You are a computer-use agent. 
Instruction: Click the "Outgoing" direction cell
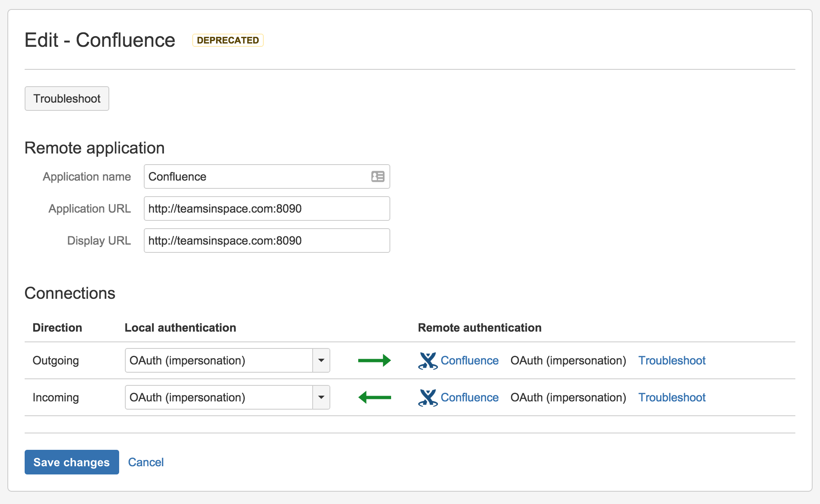pyautogui.click(x=55, y=361)
